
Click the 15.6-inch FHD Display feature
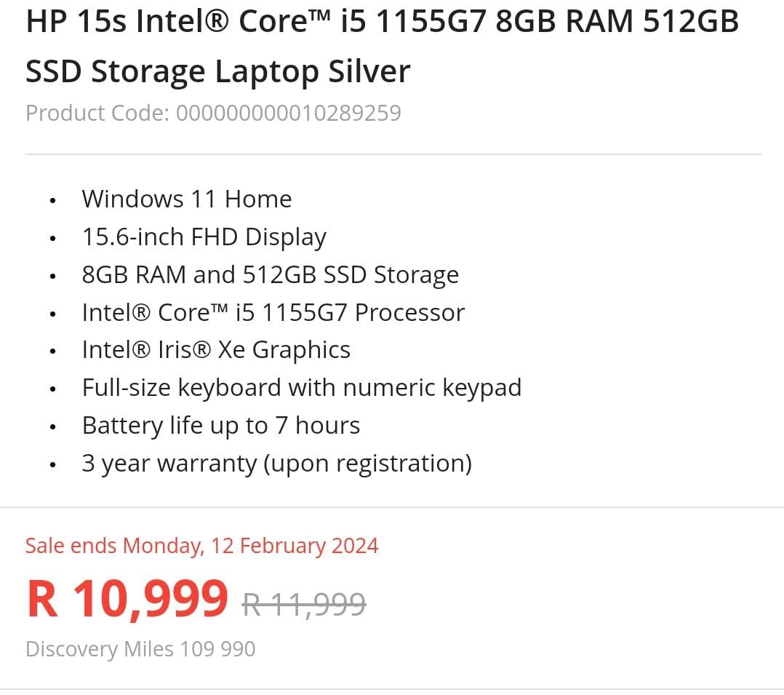[x=204, y=237]
